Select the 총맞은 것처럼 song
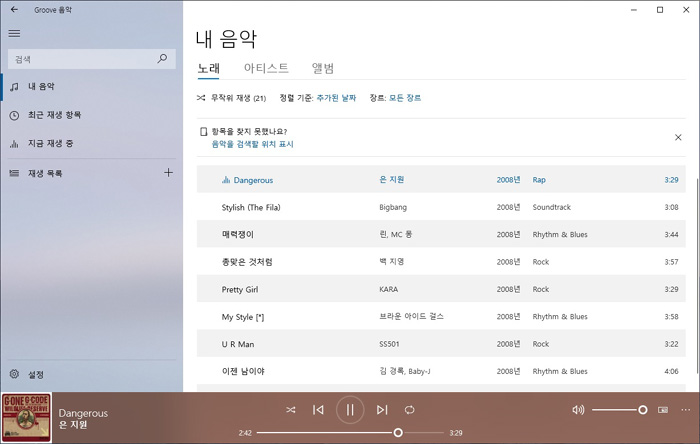Viewport: 700px width, 444px height. coord(247,262)
